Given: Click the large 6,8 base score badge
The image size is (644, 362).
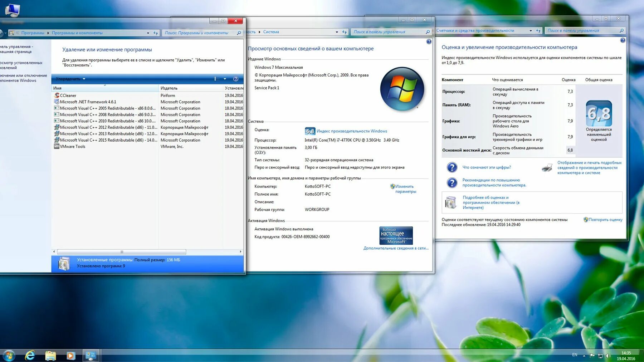Looking at the screenshot, I should point(599,113).
